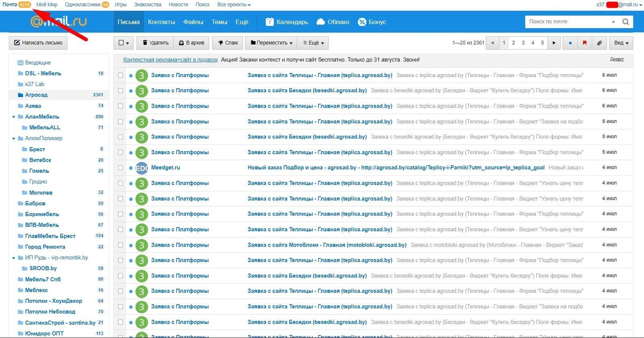Click the В архив button
The image size is (644, 338).
192,43
